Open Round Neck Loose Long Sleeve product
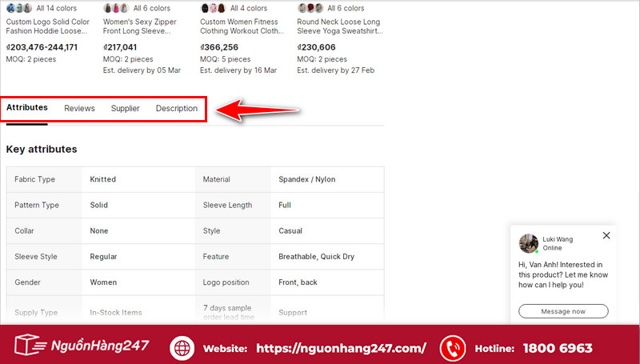The height and width of the screenshot is (364, 640). click(339, 26)
